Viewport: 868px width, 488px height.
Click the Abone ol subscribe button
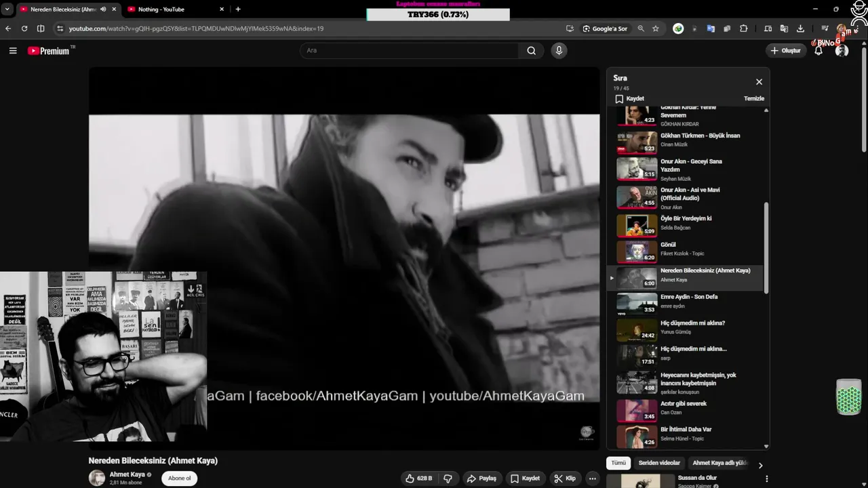coord(180,478)
